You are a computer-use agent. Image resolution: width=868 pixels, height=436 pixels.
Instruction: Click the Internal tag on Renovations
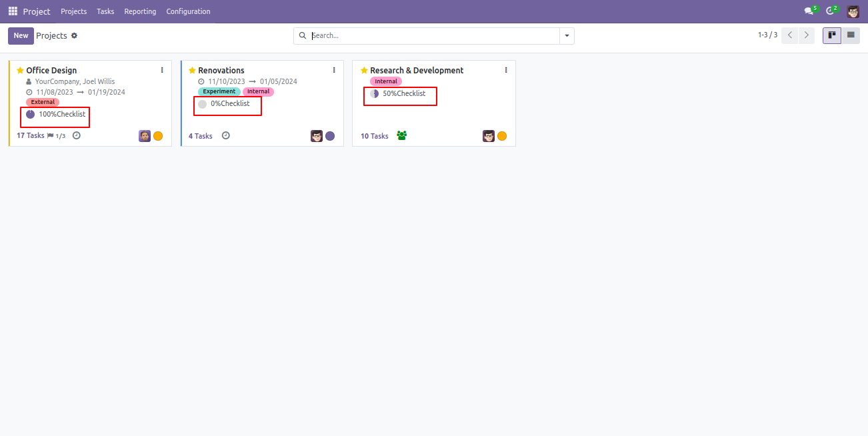pyautogui.click(x=258, y=91)
